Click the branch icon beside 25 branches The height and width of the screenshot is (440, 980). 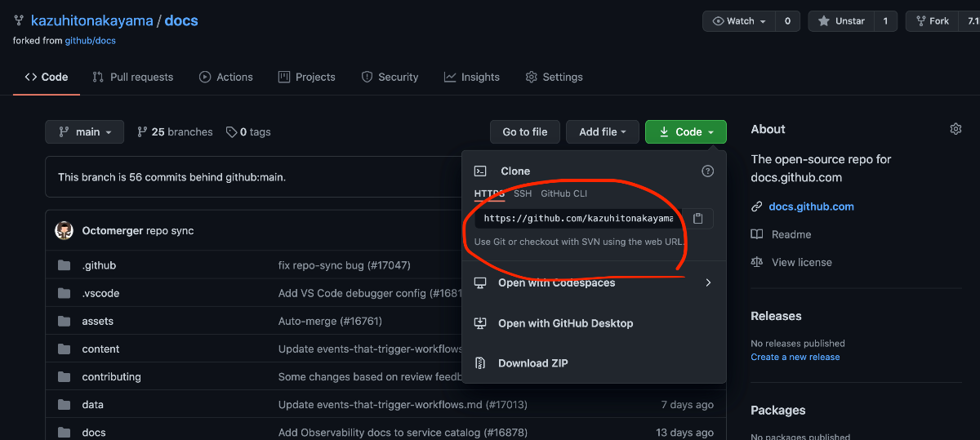coord(142,131)
